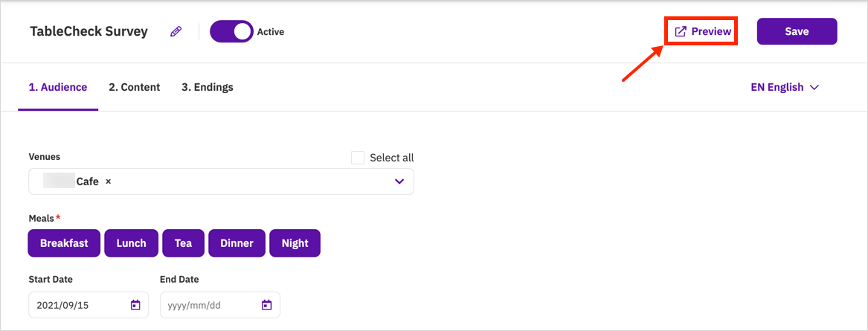Open the Start Date calendar icon
Image resolution: width=868 pixels, height=331 pixels.
click(x=135, y=305)
